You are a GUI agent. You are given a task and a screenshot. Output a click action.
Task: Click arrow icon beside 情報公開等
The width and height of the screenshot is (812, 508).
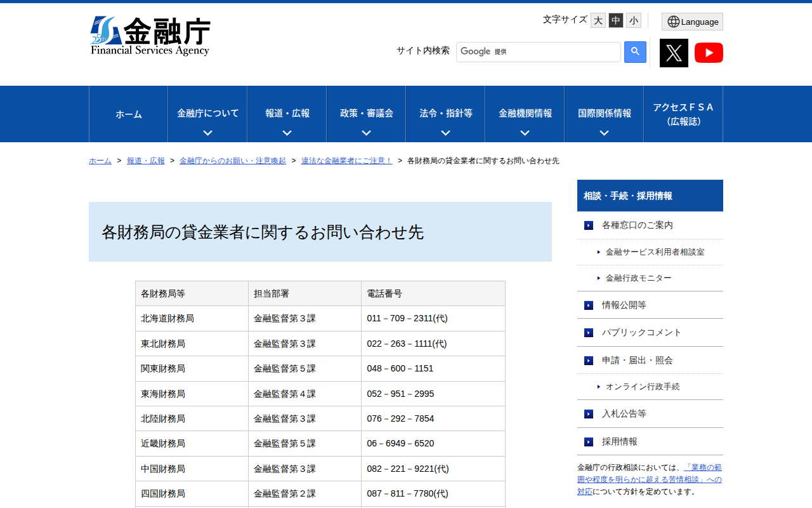pos(589,305)
